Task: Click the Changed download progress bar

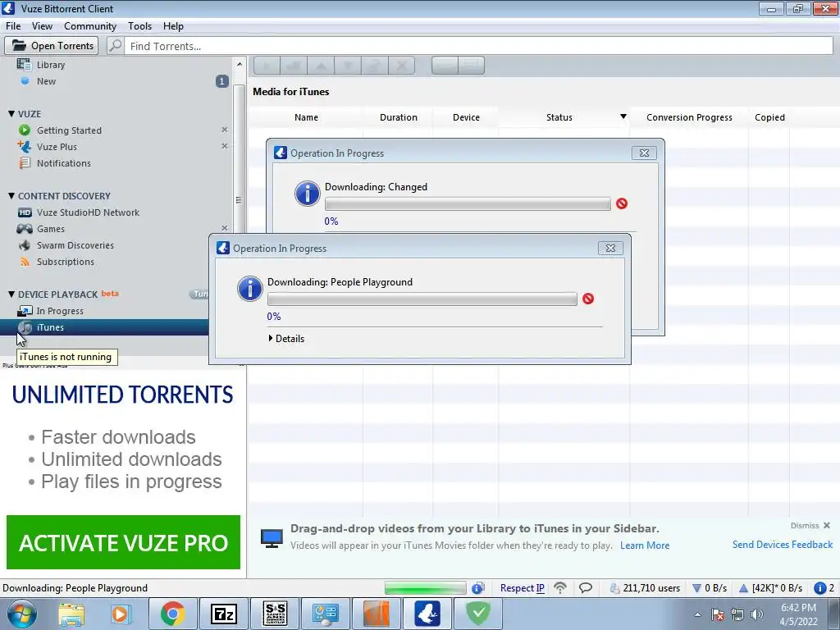Action: pyautogui.click(x=468, y=203)
